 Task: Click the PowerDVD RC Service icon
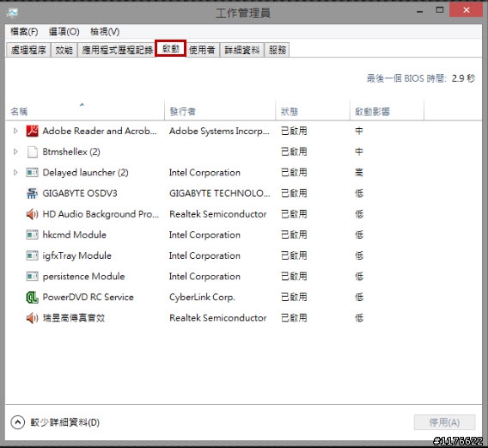pos(32,298)
